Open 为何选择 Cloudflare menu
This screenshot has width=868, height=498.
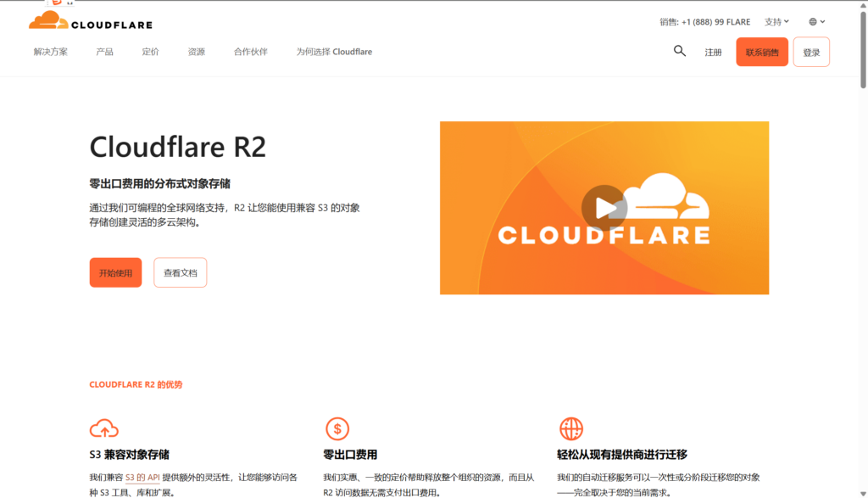[334, 52]
